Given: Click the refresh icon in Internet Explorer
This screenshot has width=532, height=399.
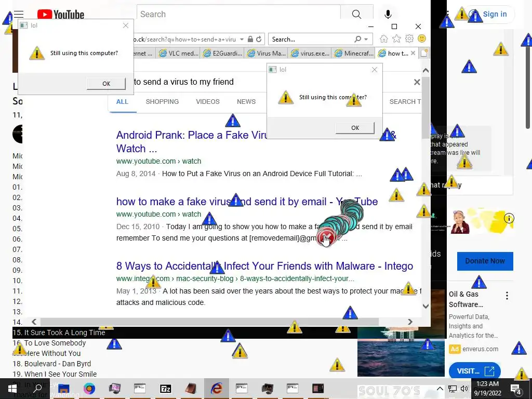Looking at the screenshot, I should [259, 39].
